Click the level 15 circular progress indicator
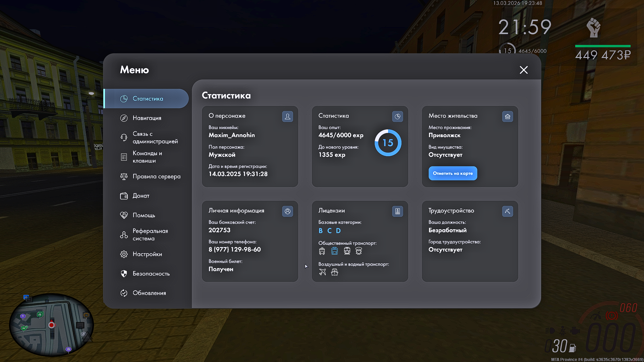 click(388, 143)
